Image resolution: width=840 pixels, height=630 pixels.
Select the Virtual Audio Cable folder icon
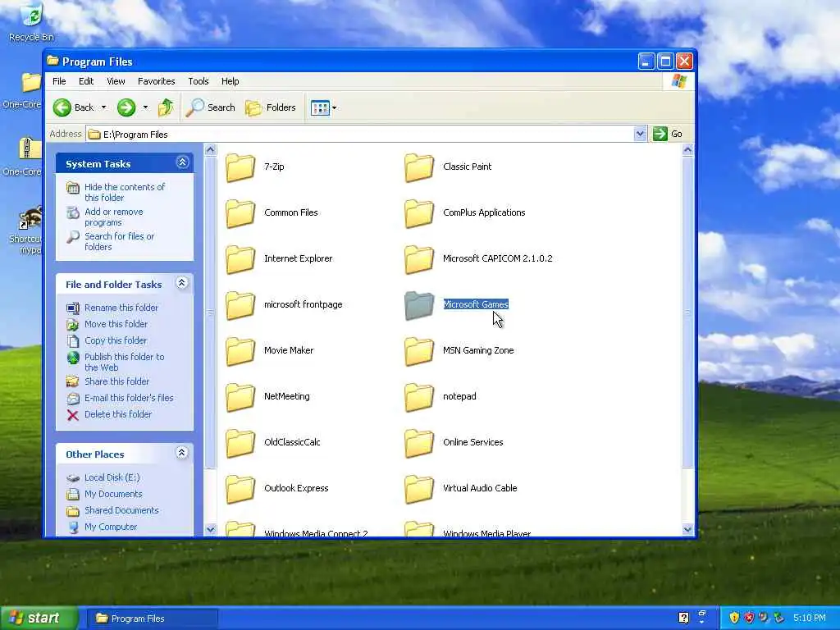419,489
